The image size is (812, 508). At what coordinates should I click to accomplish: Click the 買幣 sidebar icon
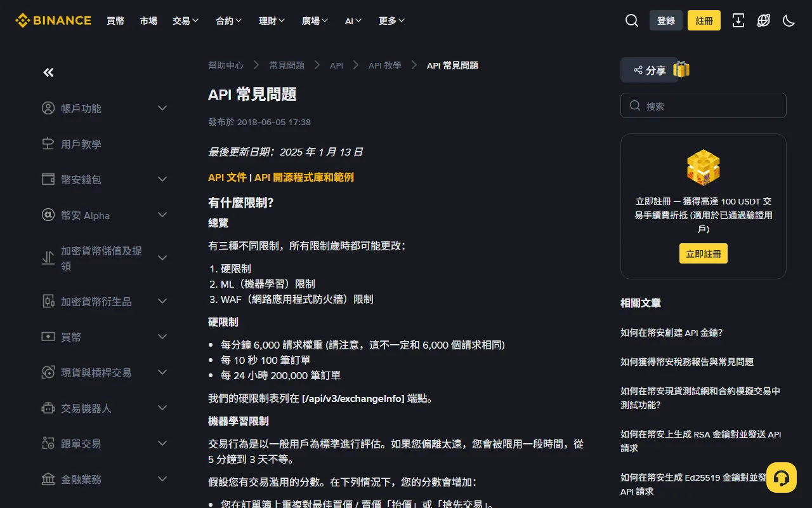coord(48,337)
